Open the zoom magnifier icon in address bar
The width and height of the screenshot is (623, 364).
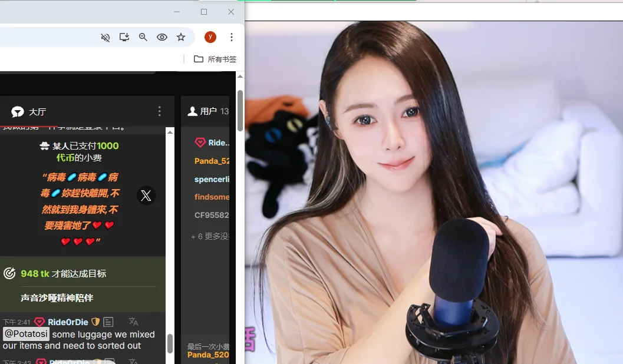coord(143,37)
